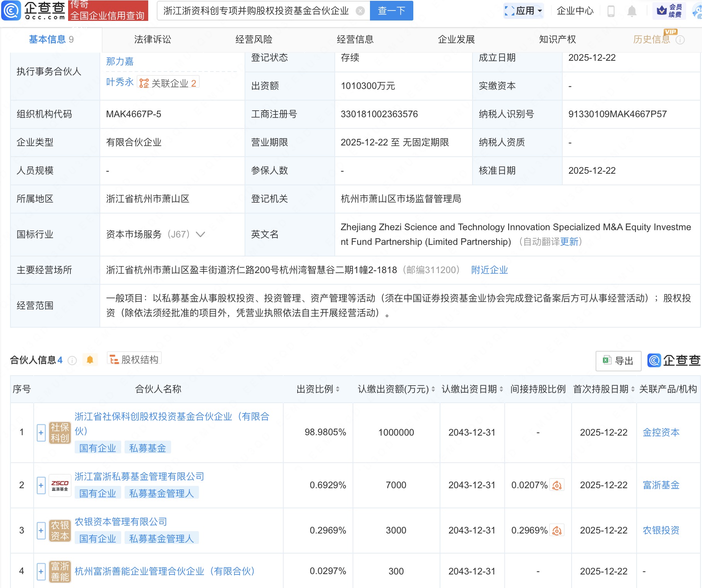Export partner table with 导出 button
Viewport: 702px width, 588px height.
618,361
